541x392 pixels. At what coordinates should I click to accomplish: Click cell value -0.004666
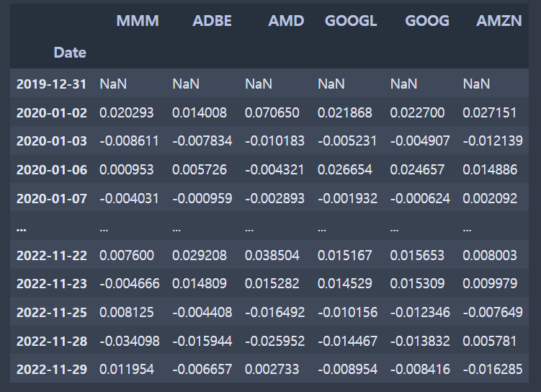pyautogui.click(x=130, y=284)
